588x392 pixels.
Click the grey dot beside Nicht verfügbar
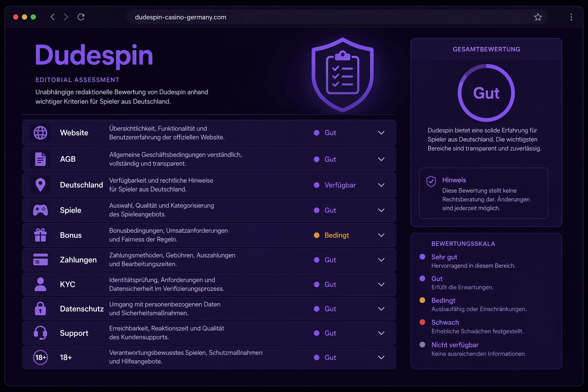[422, 345]
